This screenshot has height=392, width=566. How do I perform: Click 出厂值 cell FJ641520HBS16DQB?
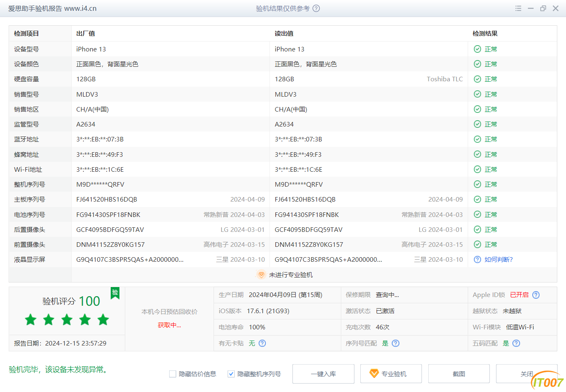[x=107, y=199]
